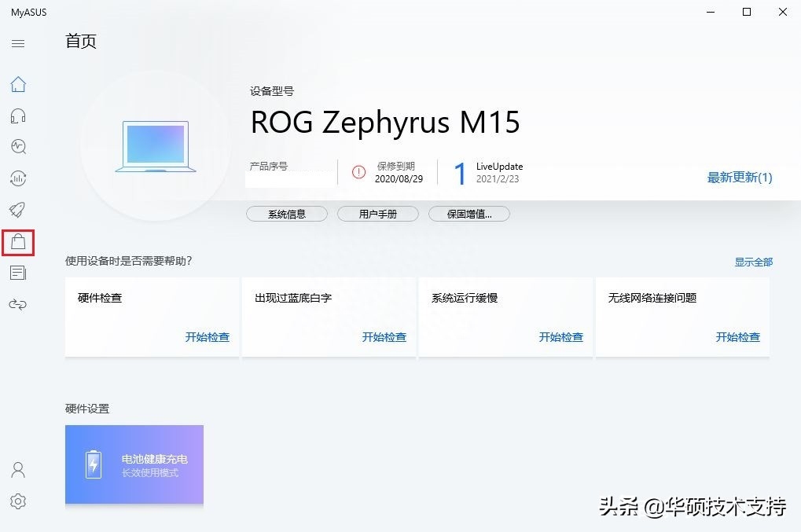The width and height of the screenshot is (801, 532).
Task: Show 显示全部 to view all help topics
Action: (752, 261)
